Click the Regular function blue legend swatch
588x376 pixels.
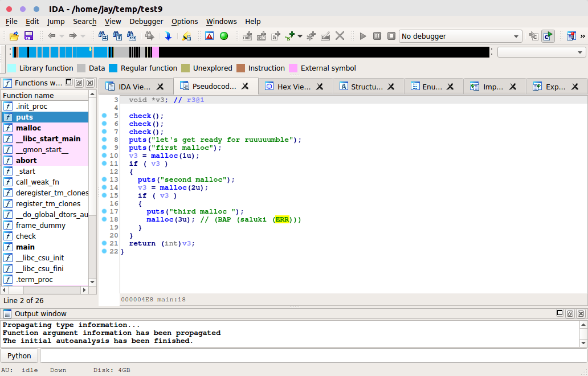[113, 68]
